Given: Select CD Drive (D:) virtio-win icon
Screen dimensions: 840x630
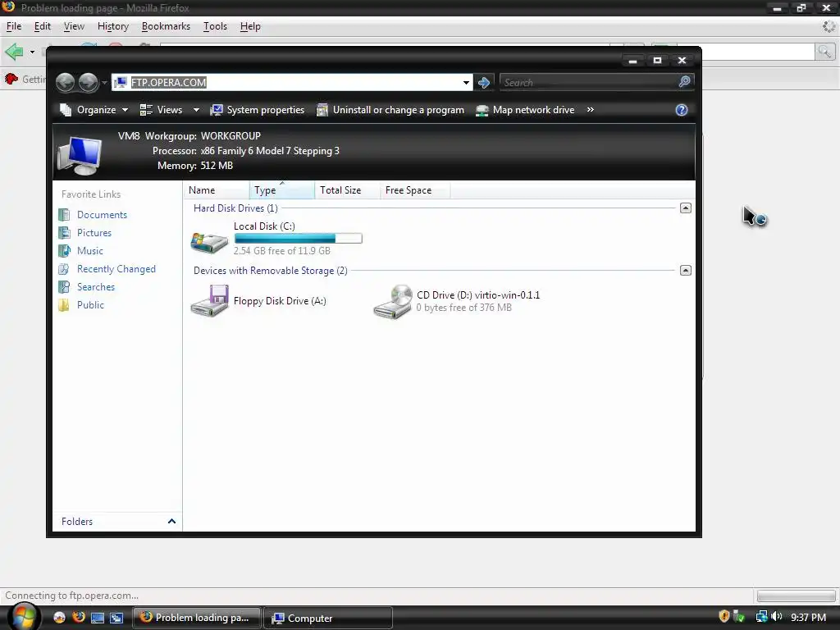Looking at the screenshot, I should click(393, 302).
